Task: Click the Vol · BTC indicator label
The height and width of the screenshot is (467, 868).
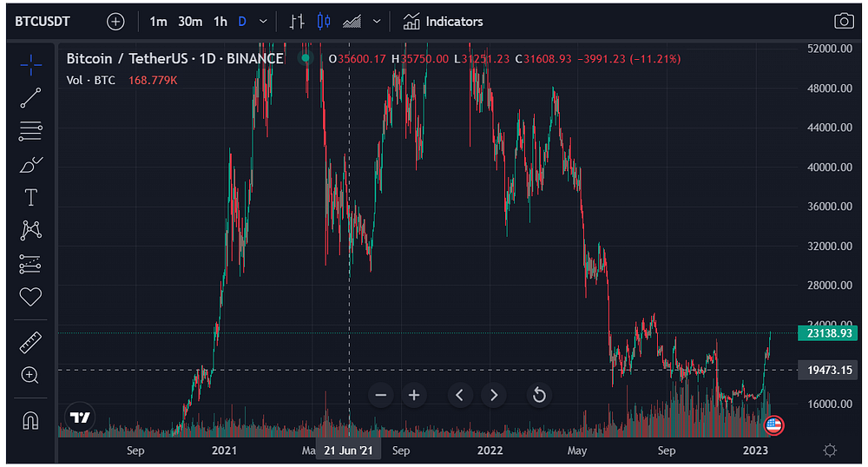Action: point(91,80)
